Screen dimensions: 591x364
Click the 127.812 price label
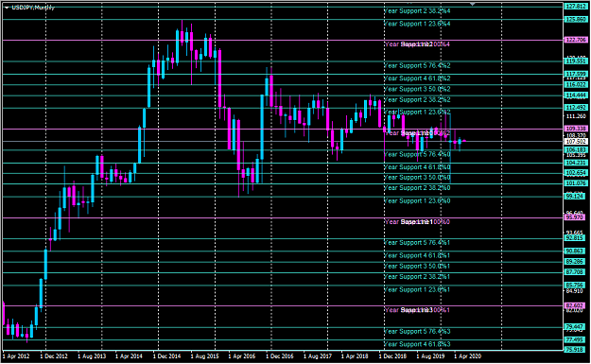tap(576, 7)
